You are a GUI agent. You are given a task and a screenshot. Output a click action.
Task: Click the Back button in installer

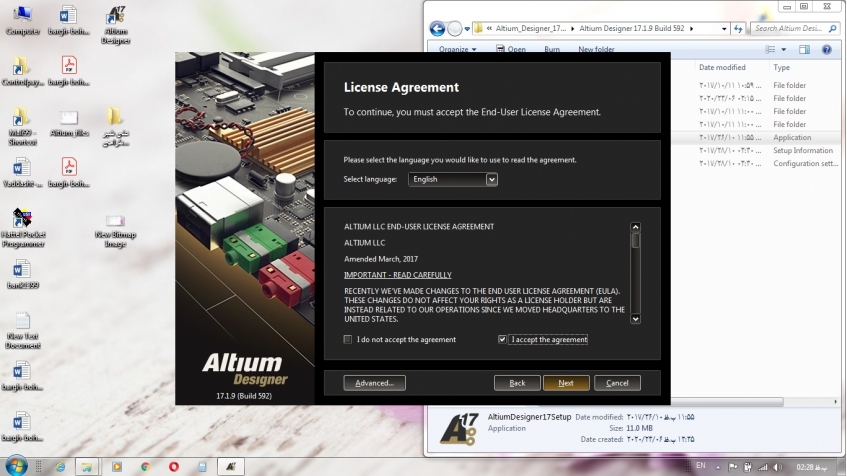517,383
